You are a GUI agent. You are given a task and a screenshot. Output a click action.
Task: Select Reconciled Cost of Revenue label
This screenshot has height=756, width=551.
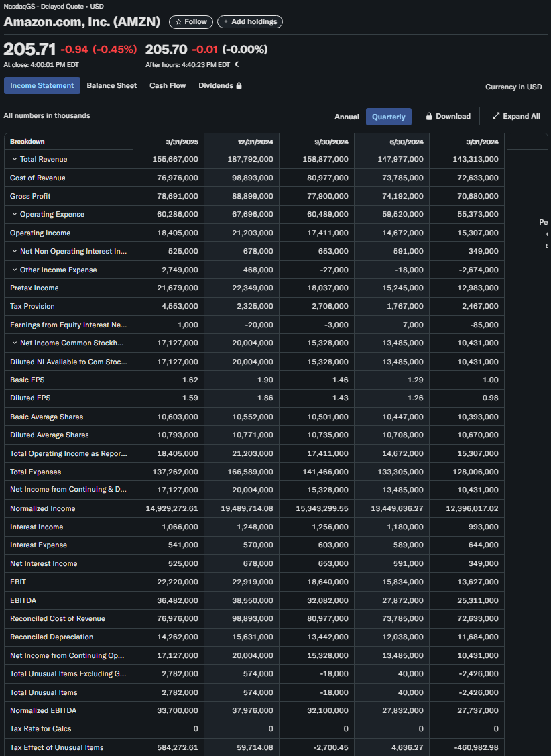58,618
